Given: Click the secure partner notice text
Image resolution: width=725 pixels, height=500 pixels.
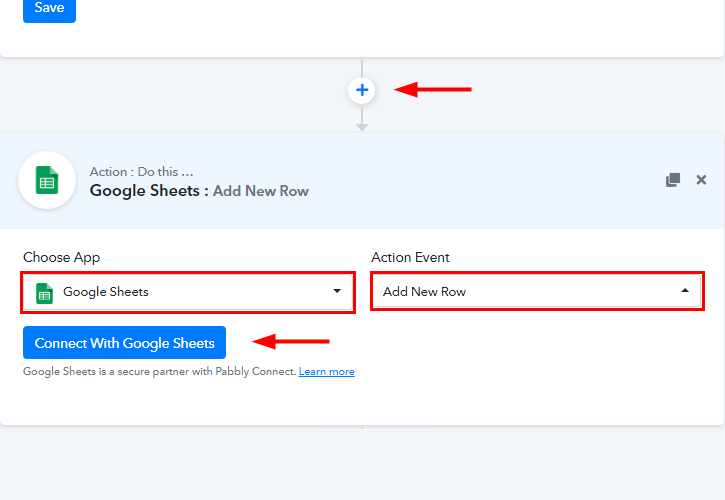Looking at the screenshot, I should 160,371.
